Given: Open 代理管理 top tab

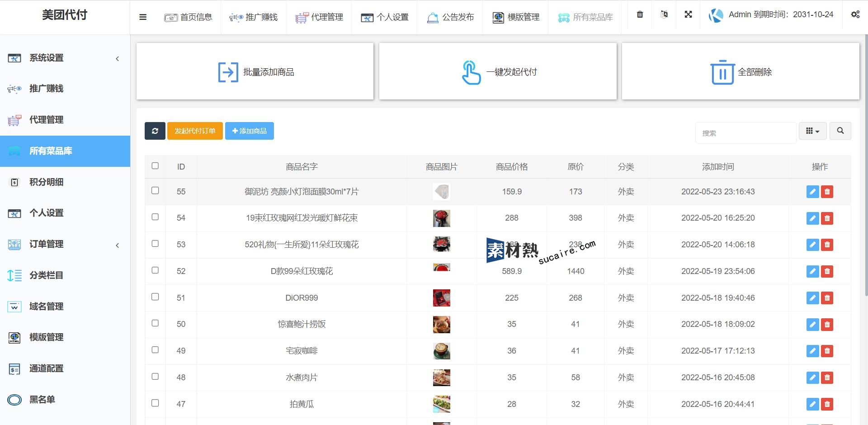Looking at the screenshot, I should [319, 17].
